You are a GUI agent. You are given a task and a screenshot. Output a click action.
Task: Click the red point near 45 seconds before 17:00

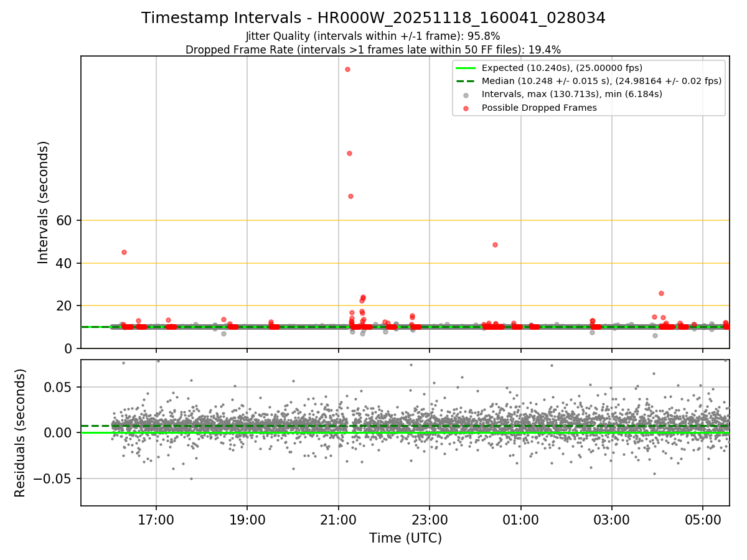pyautogui.click(x=124, y=252)
